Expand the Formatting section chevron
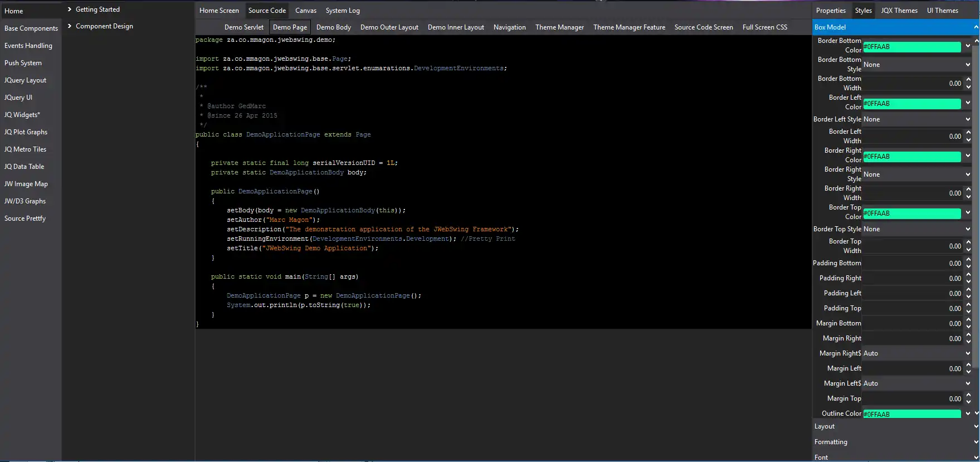 point(976,442)
